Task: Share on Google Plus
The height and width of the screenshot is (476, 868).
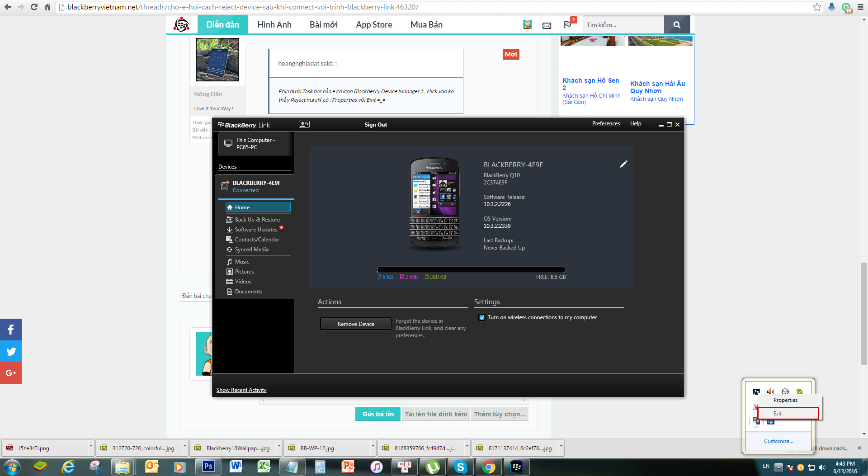Action: (11, 373)
